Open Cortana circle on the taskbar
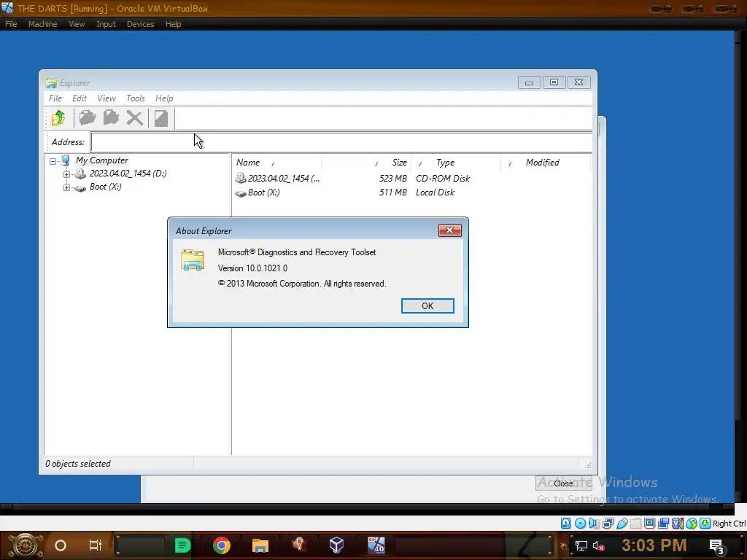Viewport: 747px width, 560px height. pos(61,545)
